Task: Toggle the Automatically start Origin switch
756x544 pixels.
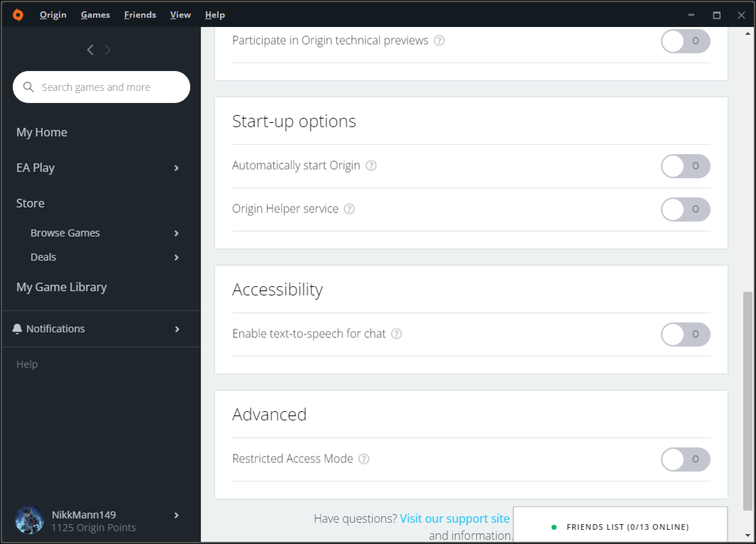Action: 685,166
